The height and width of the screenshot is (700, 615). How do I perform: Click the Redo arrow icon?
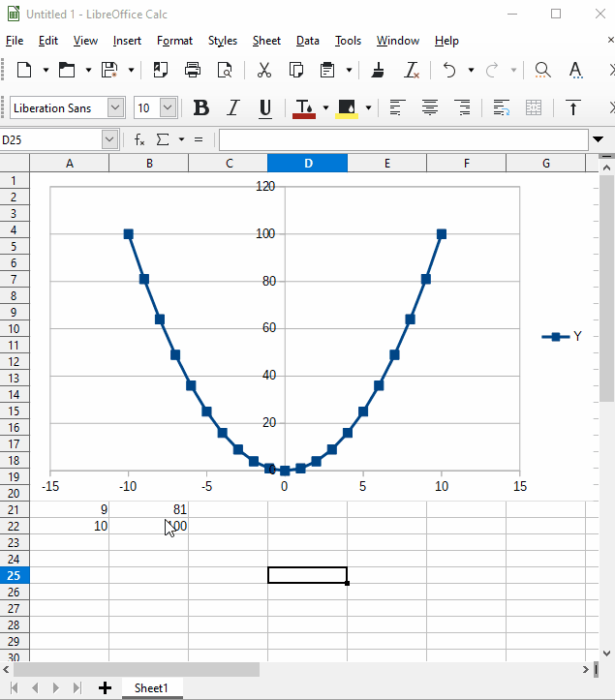click(492, 70)
